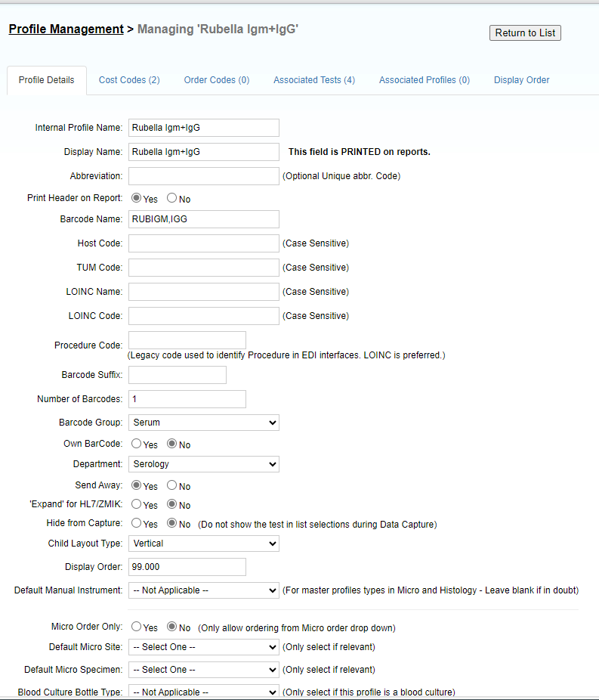Screen dimensions: 599x700
Task: Select No for 'Expand' for HL7/ZMIK
Action: tap(171, 504)
